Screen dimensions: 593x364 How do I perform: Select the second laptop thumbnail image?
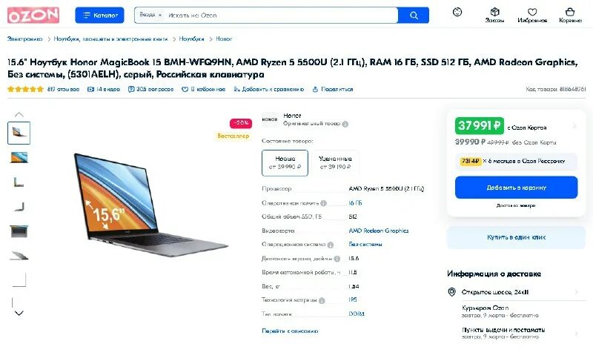[19, 157]
